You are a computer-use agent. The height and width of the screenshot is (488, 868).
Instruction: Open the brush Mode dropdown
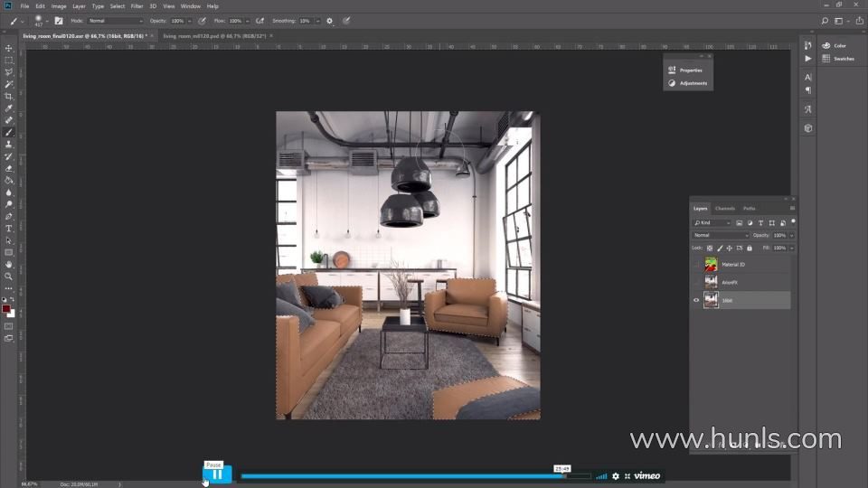(x=115, y=20)
